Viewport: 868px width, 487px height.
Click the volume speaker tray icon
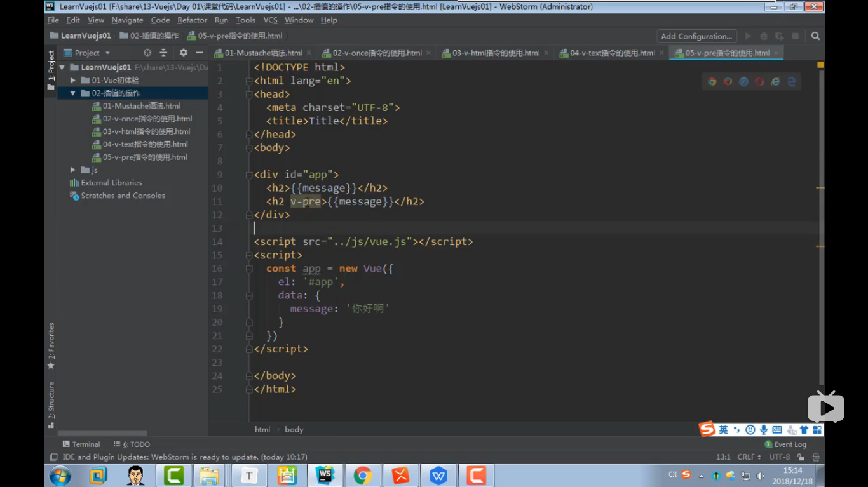click(x=761, y=475)
